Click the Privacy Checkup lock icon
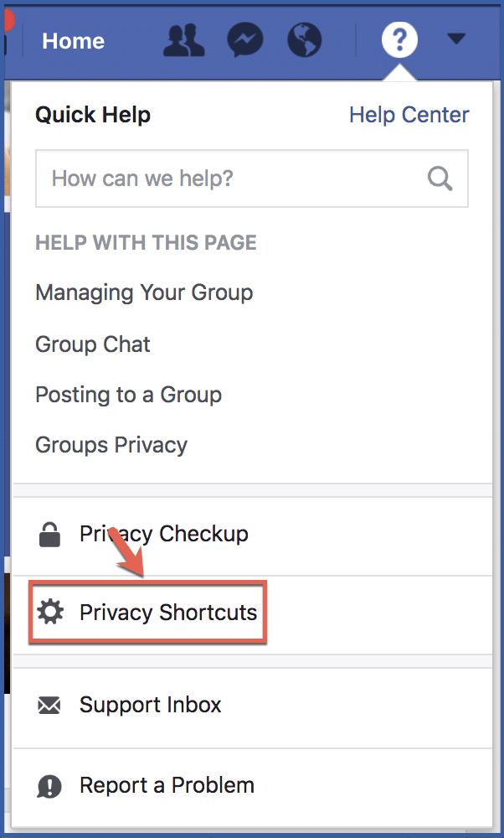 (x=50, y=534)
